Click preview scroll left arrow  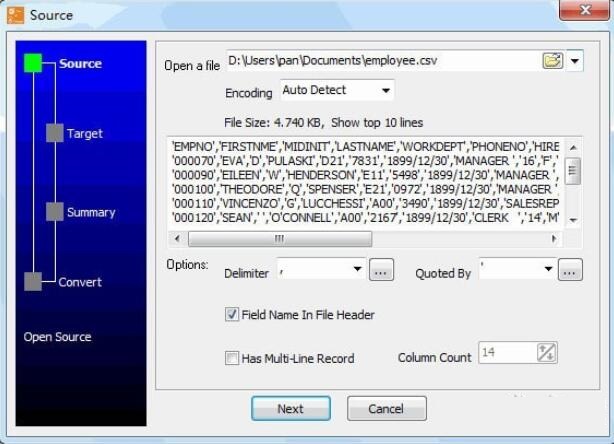tap(177, 238)
